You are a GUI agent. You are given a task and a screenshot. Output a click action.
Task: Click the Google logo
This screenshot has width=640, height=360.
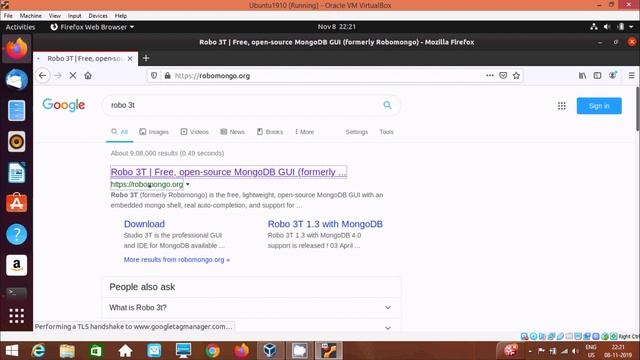[x=64, y=105]
